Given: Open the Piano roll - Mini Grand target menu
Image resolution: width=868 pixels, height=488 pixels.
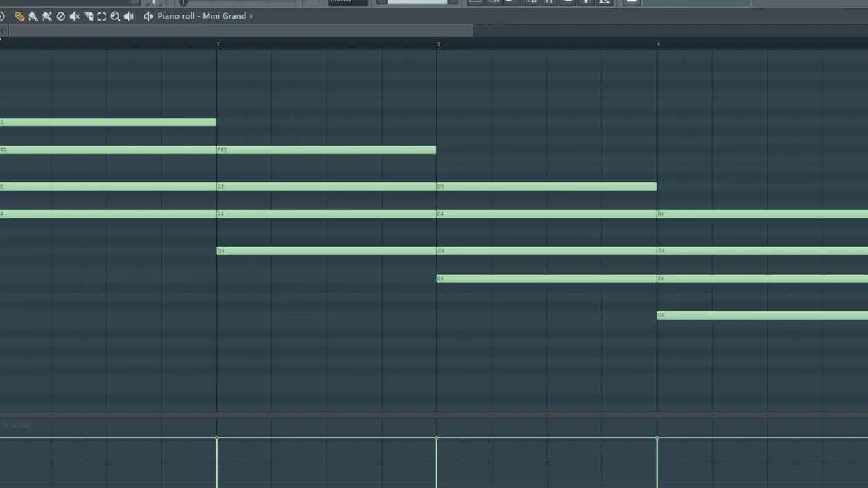Looking at the screenshot, I should [x=202, y=16].
